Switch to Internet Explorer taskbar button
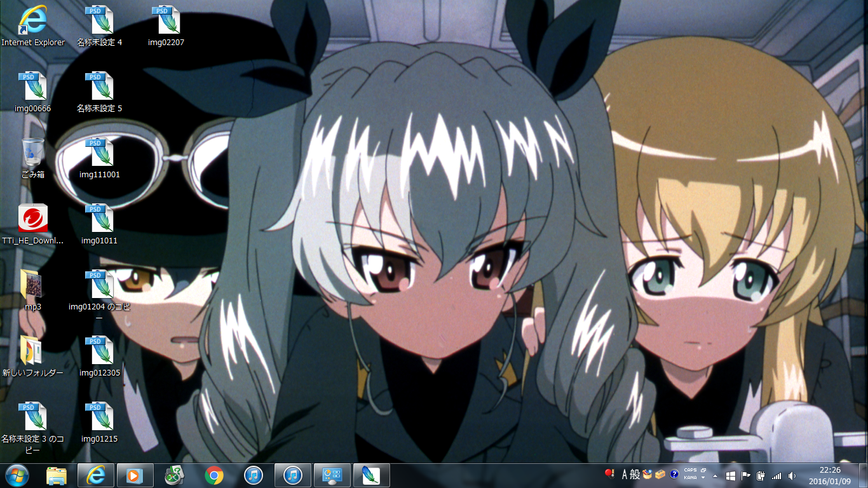The width and height of the screenshot is (868, 488). [x=96, y=475]
